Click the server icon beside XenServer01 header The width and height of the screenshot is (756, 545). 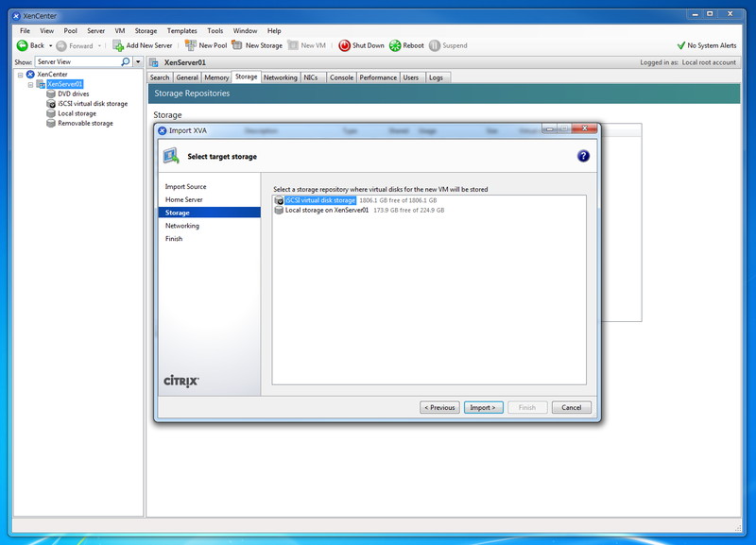tap(154, 62)
